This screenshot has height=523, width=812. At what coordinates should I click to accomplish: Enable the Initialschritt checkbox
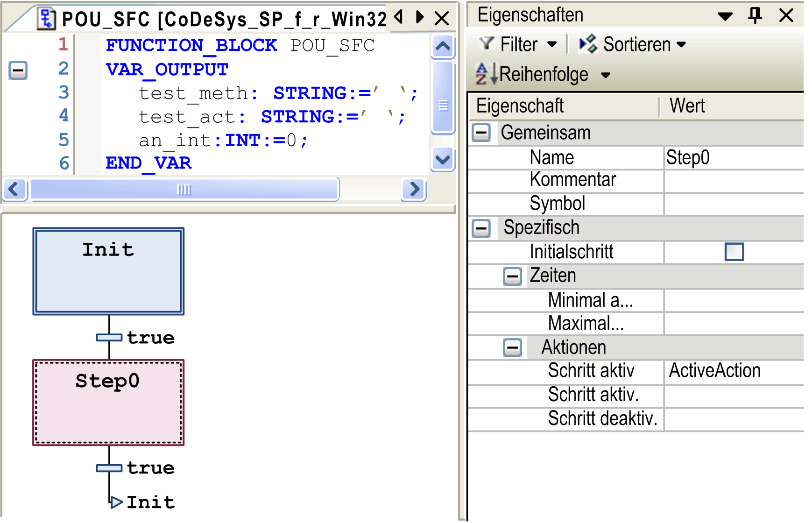click(734, 252)
